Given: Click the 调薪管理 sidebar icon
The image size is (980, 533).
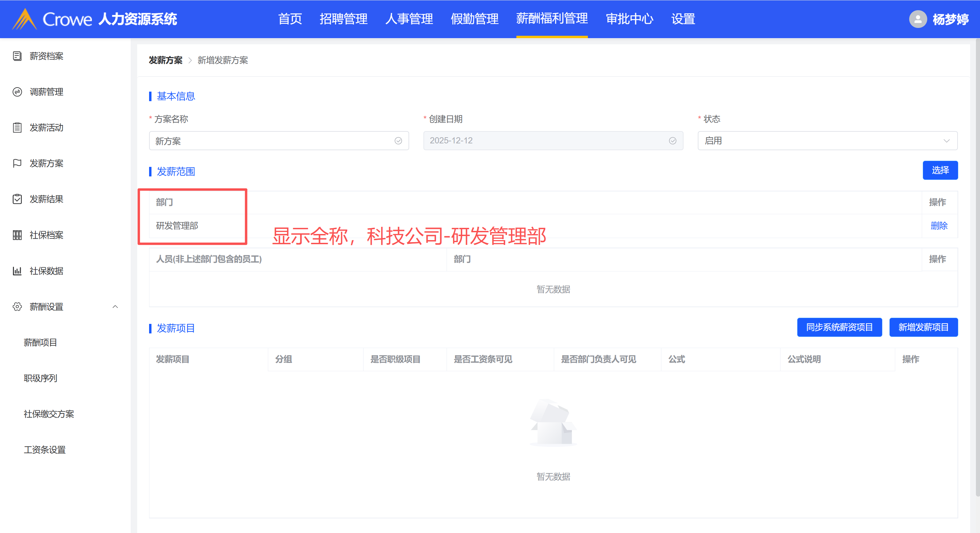Looking at the screenshot, I should pyautogui.click(x=17, y=92).
